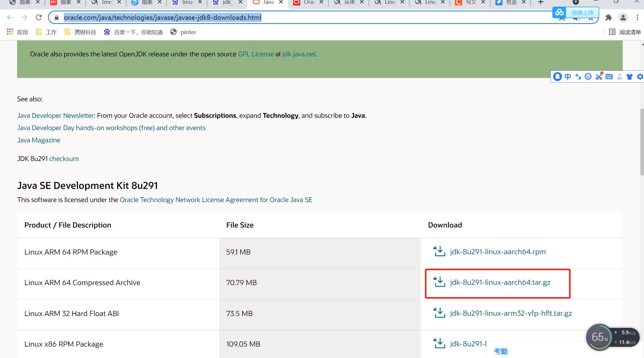
Task: Open Oracle Technology Network License Agreement link
Action: pyautogui.click(x=216, y=200)
